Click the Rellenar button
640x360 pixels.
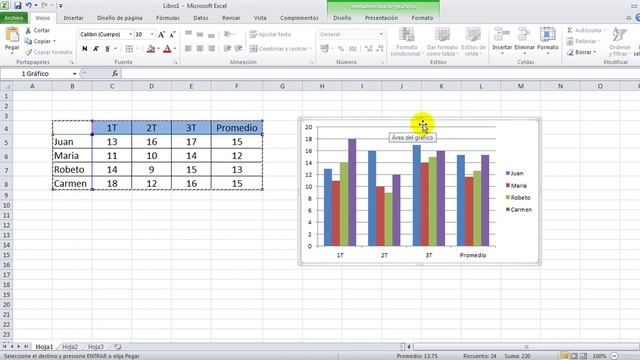pyautogui.click(x=583, y=41)
